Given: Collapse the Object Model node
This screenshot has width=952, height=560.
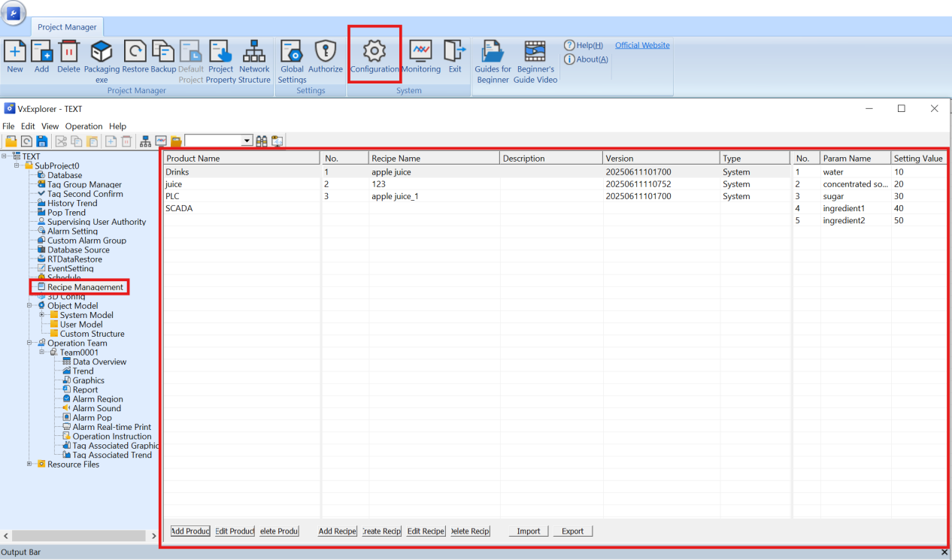Looking at the screenshot, I should coord(30,306).
